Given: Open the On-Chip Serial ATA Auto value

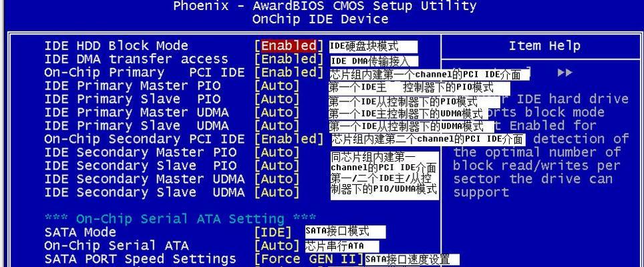Looking at the screenshot, I should point(277,246).
